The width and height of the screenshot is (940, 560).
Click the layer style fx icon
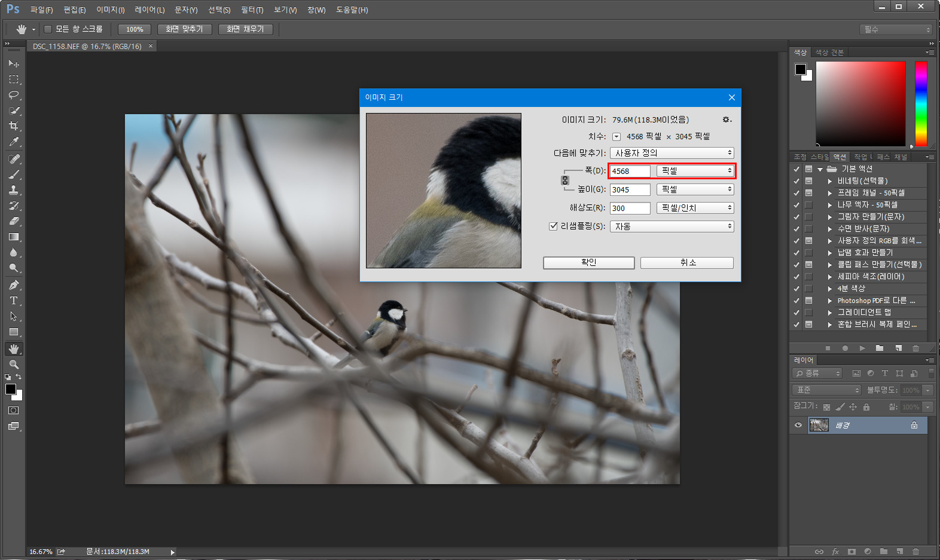[835, 552]
